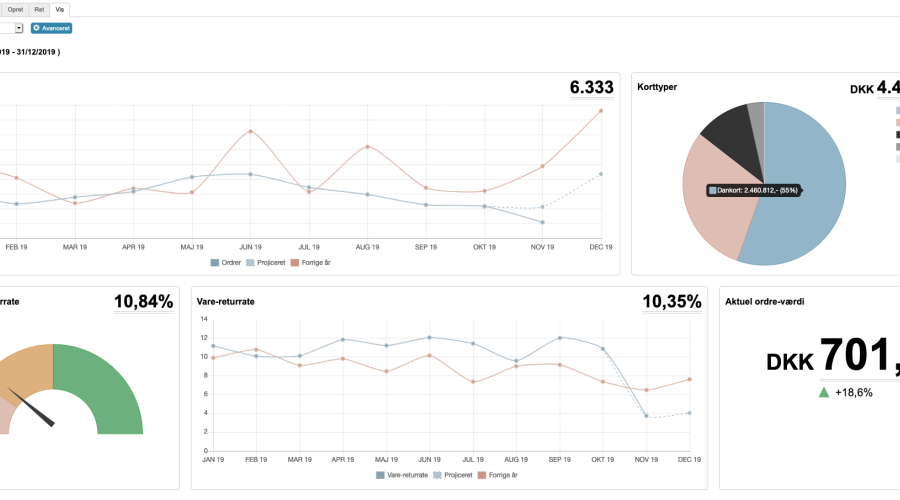
Task: Open the period dropdown arrow
Action: (19, 28)
